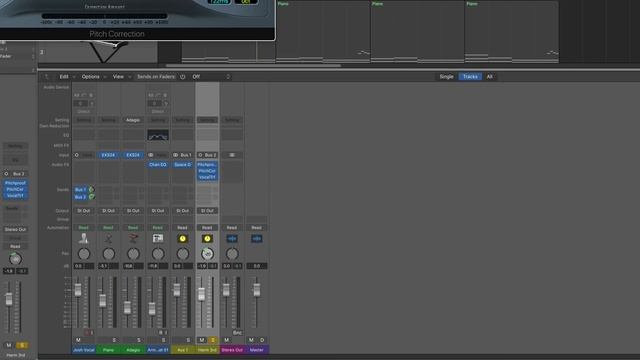The width and height of the screenshot is (640, 360).
Task: Click the Bus 1 send level knob
Action: (x=91, y=189)
